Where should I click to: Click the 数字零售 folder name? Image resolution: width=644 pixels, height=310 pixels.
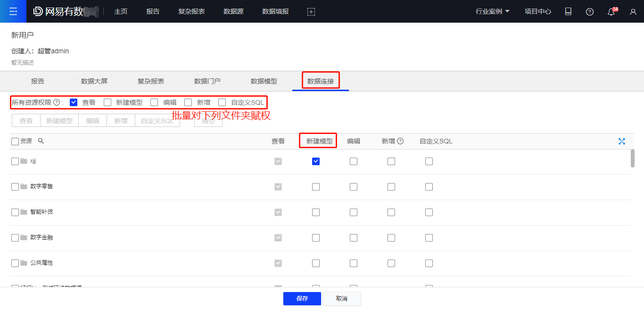(41, 187)
